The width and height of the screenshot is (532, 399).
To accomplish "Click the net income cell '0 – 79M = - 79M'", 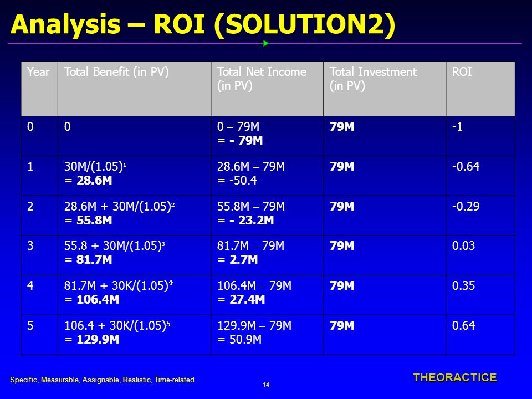I will pyautogui.click(x=267, y=136).
